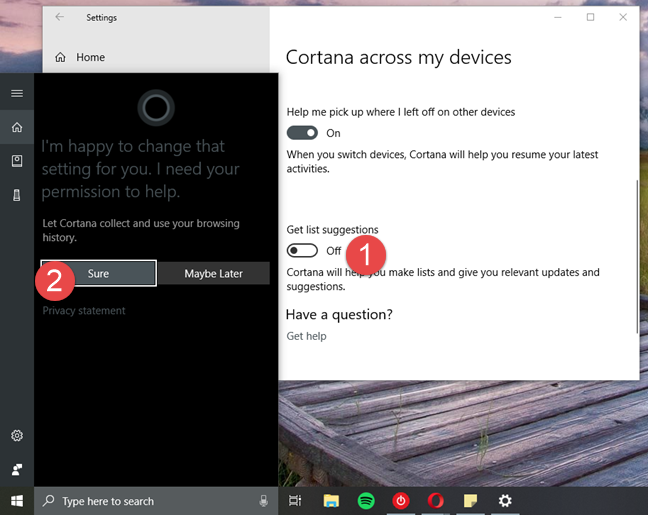648x515 pixels.
Task: Click Home icon in Settings sidebar
Action: [x=60, y=57]
